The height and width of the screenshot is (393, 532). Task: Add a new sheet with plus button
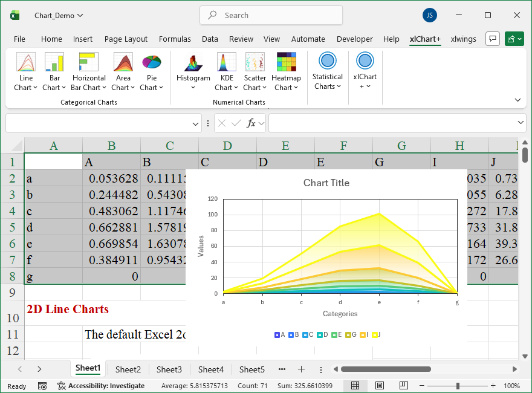(x=301, y=369)
